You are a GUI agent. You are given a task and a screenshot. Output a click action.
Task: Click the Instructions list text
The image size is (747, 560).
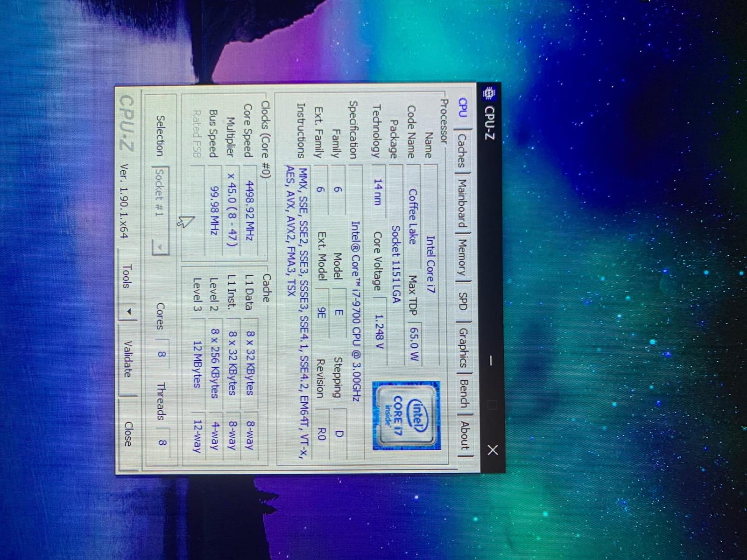tap(297, 313)
